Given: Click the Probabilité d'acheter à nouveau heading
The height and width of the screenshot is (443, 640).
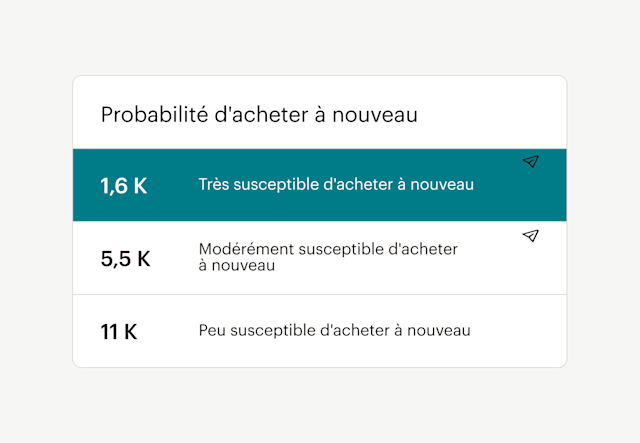Looking at the screenshot, I should point(259,115).
